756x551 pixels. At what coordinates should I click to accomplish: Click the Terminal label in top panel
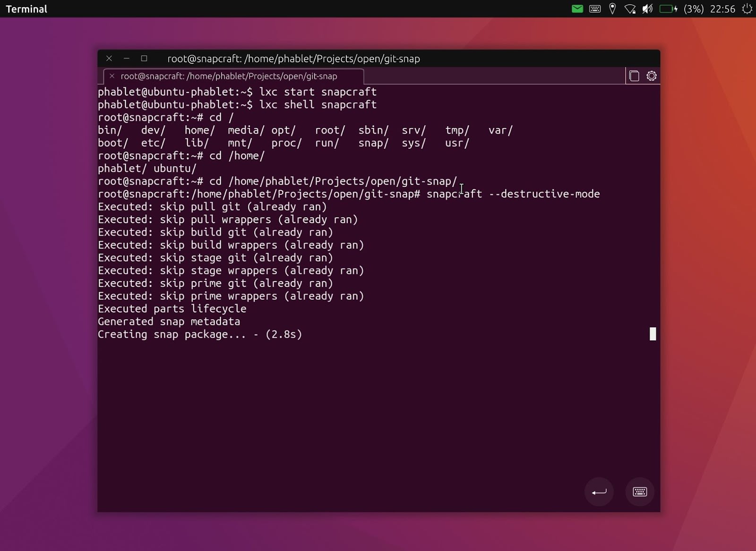26,9
